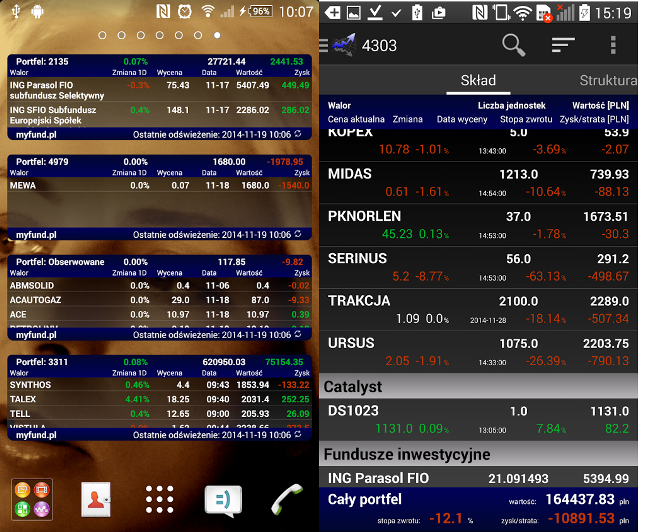
Task: Tap myfund.pl link in Portfel 2135 widget
Action: (36, 135)
